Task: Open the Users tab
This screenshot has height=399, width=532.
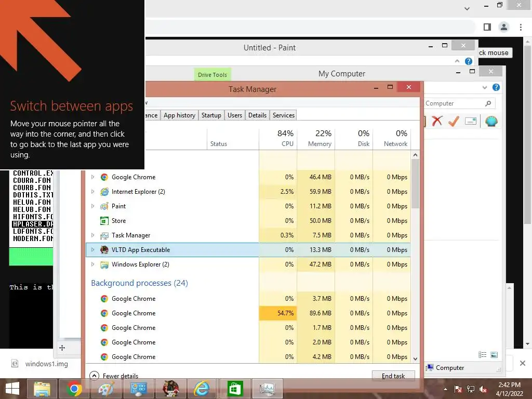Action: point(235,115)
